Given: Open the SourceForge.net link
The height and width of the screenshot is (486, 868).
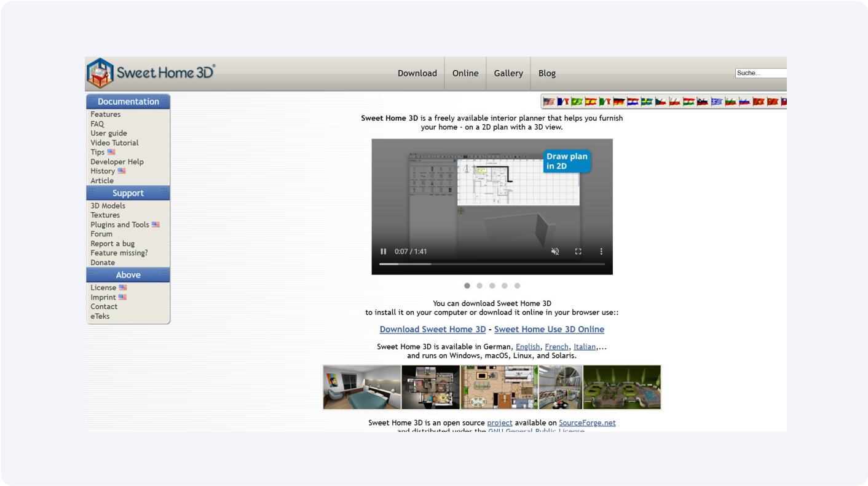Looking at the screenshot, I should click(x=587, y=423).
